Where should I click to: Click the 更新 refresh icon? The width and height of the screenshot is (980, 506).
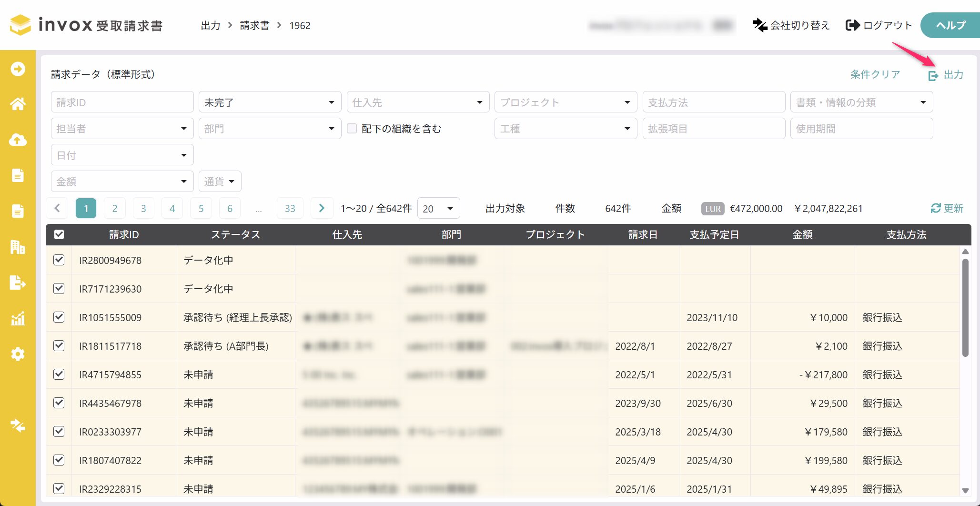[936, 208]
